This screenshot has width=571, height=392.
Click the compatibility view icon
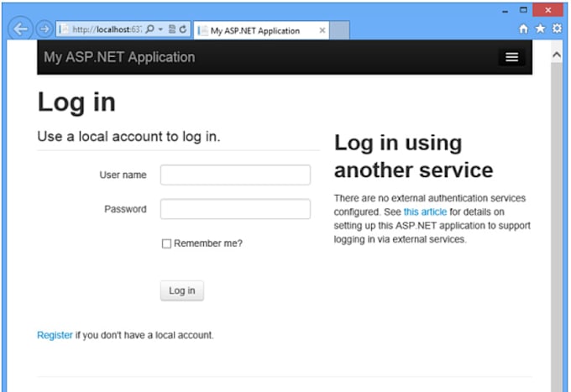172,29
